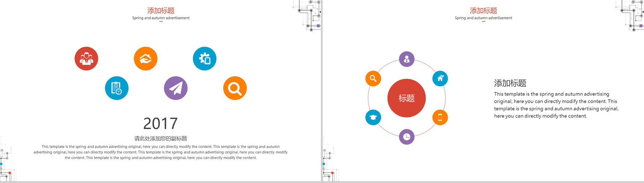Click the black 添加标题 heading beside diagram
The height and width of the screenshot is (183, 644).
[510, 83]
